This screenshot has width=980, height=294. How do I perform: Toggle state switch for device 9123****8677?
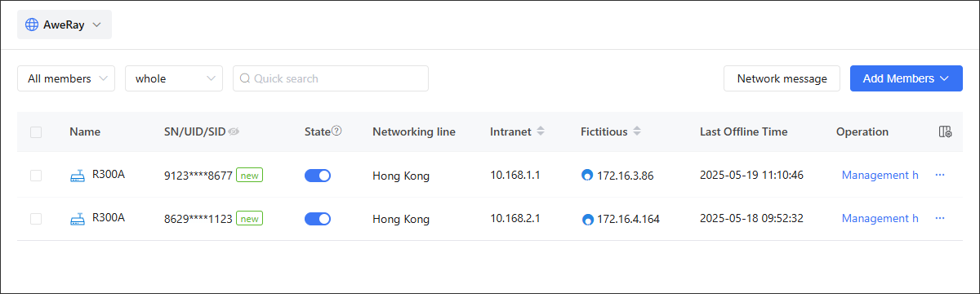[318, 175]
